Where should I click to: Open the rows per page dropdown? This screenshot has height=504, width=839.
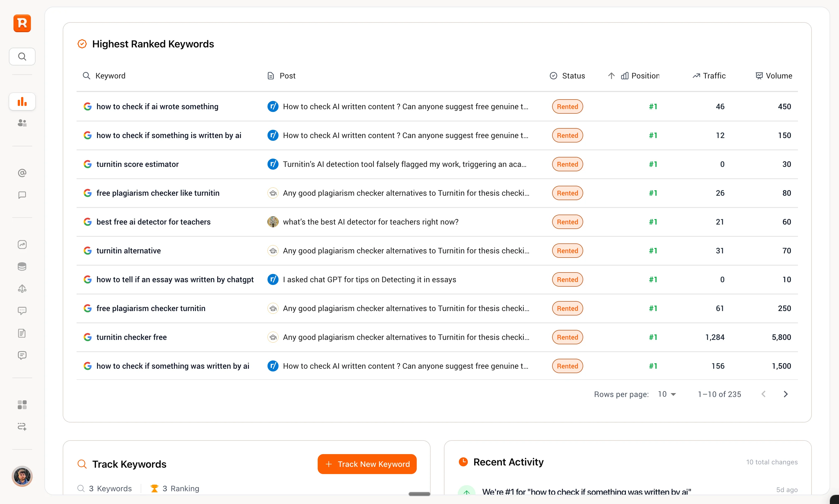click(667, 394)
